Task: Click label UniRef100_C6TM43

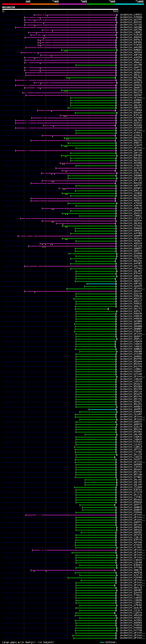Action: pos(131,269)
